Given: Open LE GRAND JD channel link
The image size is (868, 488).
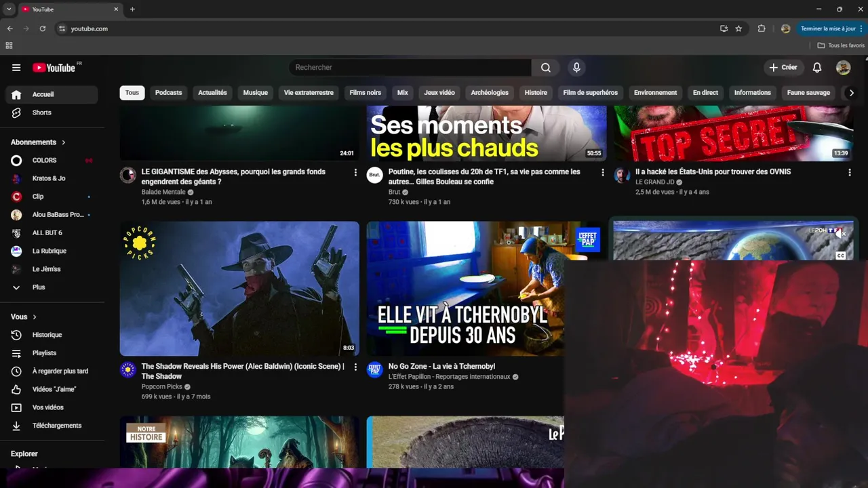Looking at the screenshot, I should click(x=654, y=182).
